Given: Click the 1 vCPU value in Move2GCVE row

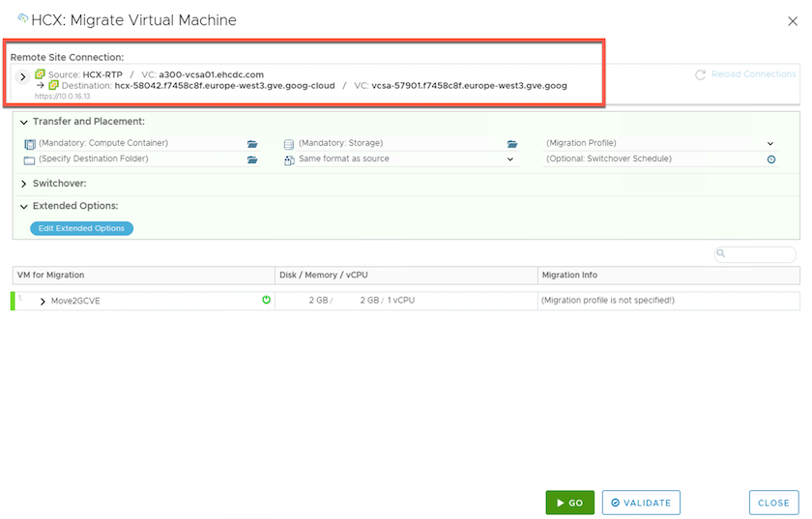Looking at the screenshot, I should pos(401,301).
